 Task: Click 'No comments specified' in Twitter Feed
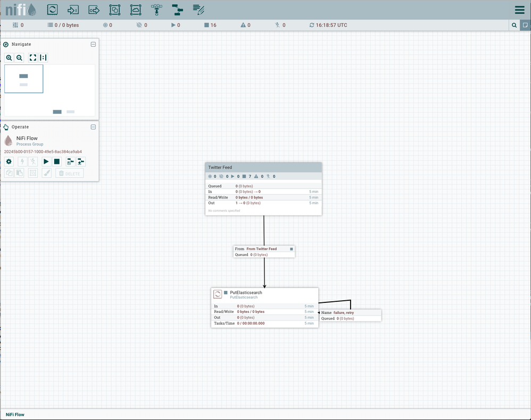coord(224,211)
